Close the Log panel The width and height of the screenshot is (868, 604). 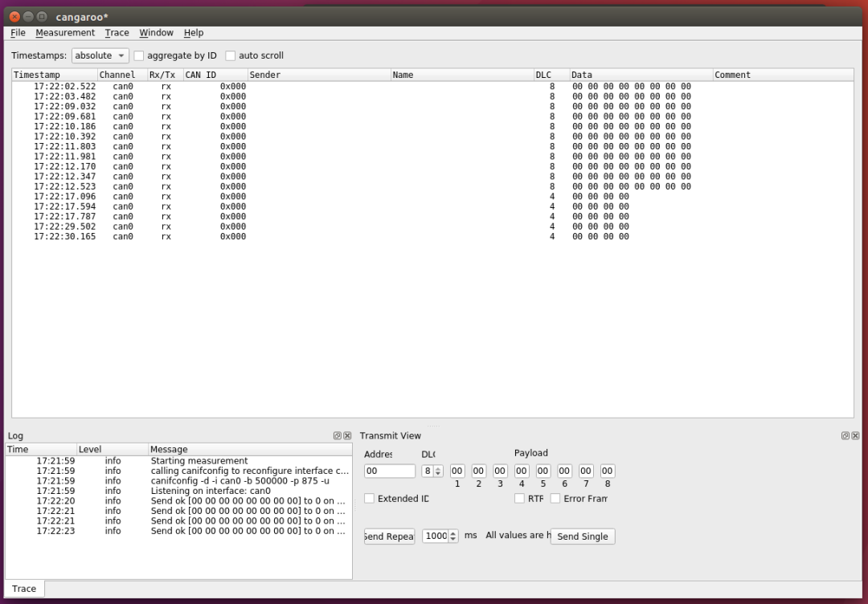point(346,435)
